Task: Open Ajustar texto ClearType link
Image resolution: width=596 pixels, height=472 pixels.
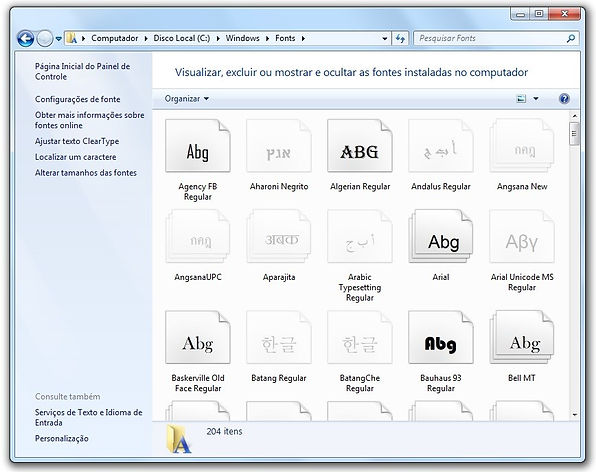Action: pos(77,141)
